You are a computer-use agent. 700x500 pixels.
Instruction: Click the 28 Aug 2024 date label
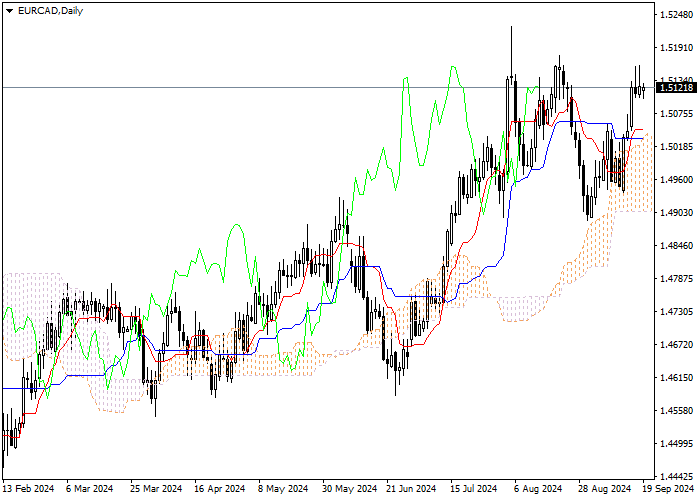[x=605, y=489]
